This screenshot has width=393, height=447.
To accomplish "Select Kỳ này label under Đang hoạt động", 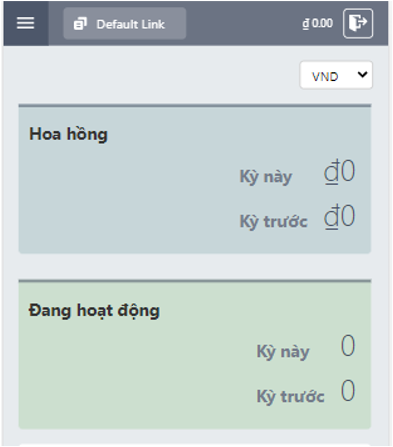I will [283, 351].
